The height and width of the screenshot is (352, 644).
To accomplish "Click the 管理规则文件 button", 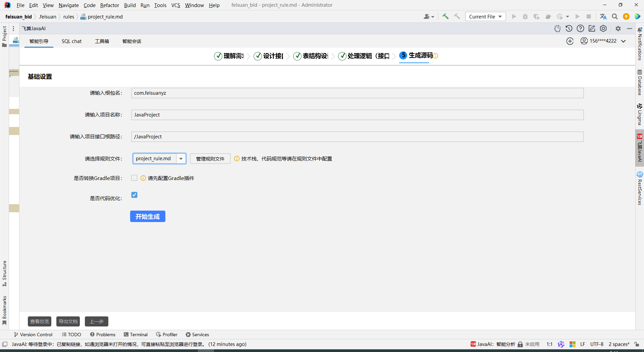I will point(210,159).
